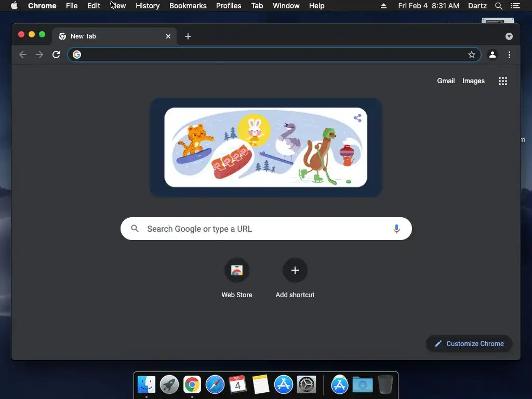The height and width of the screenshot is (399, 532).
Task: Open the Apple menu
Action: (14, 5)
